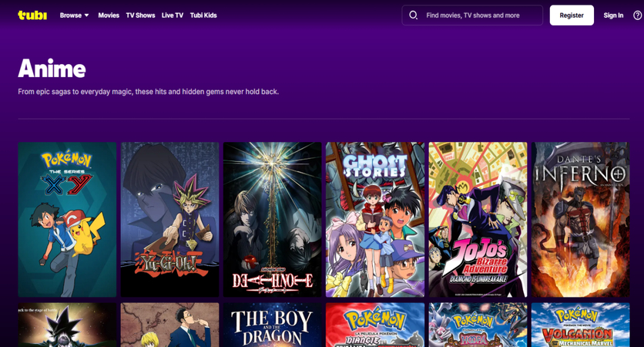Open Live TV section

[172, 15]
